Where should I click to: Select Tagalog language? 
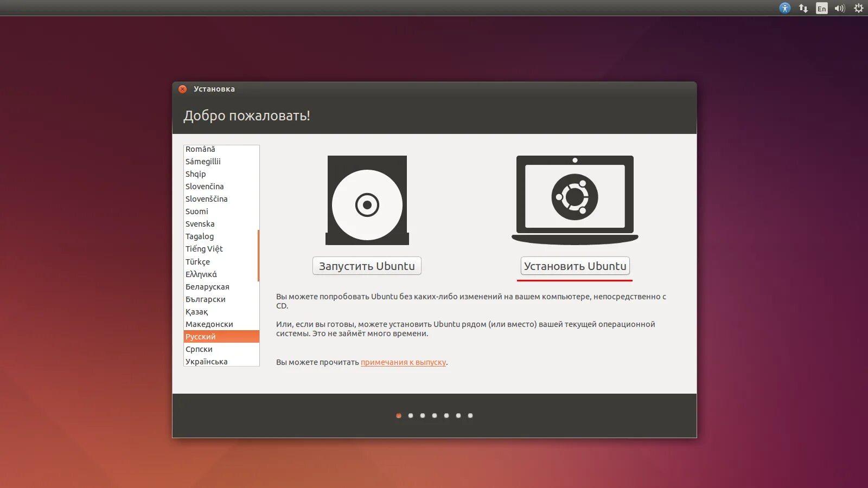click(221, 236)
